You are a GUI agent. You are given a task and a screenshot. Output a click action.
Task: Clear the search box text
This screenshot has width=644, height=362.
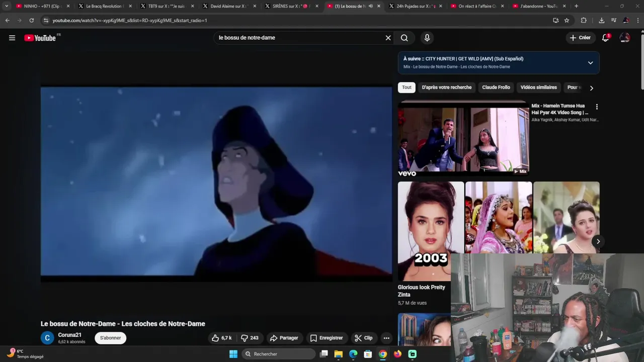(388, 38)
